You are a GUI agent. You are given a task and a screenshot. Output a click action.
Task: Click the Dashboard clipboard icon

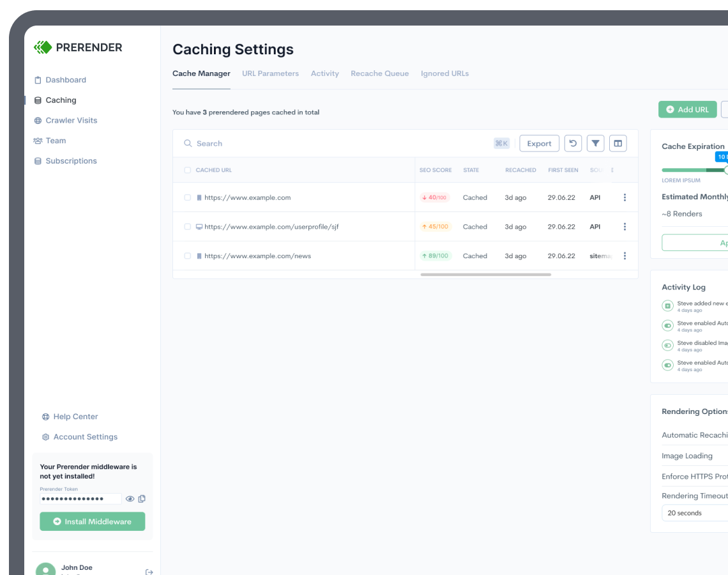[38, 80]
